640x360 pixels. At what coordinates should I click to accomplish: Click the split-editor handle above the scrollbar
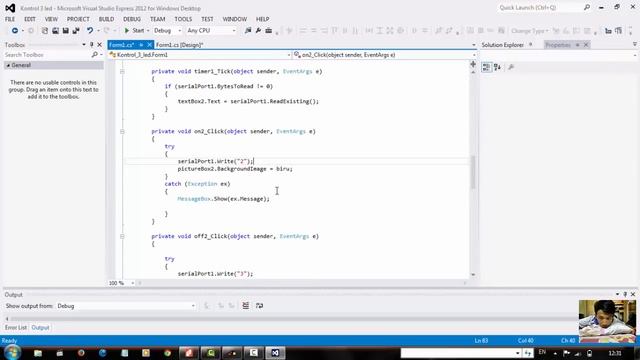click(473, 64)
